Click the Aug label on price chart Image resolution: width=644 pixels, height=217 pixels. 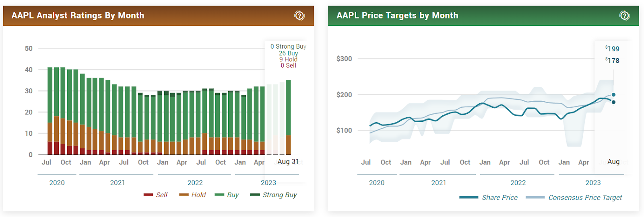[x=613, y=162]
